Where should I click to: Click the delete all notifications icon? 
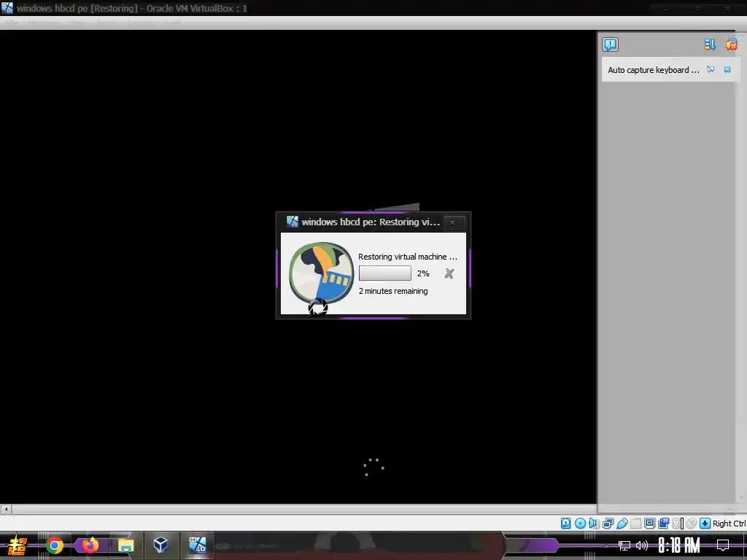point(731,44)
